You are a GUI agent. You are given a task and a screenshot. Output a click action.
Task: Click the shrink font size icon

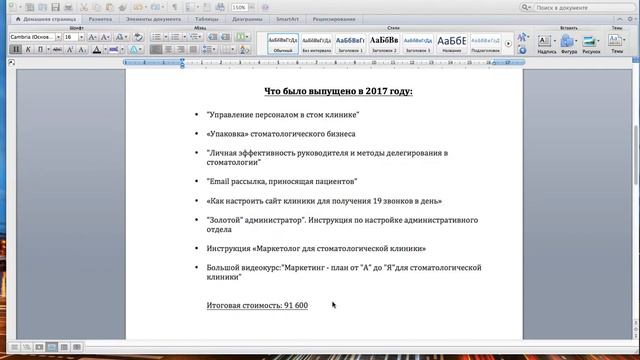point(105,37)
